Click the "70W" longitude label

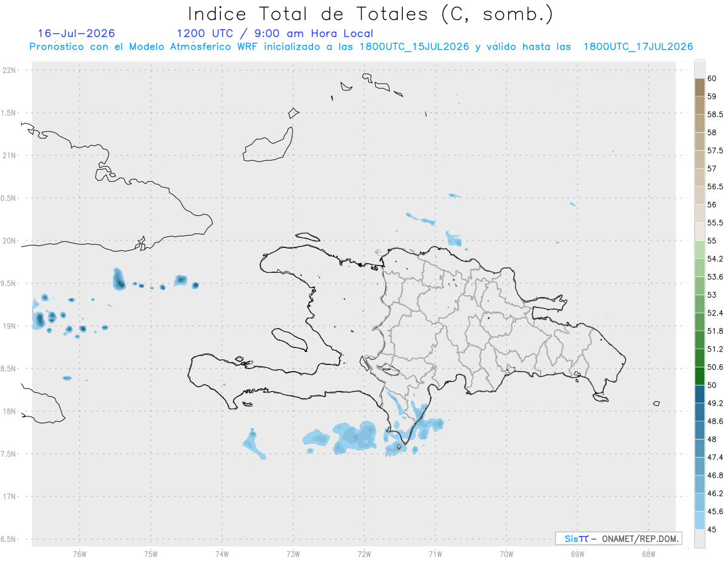click(506, 555)
